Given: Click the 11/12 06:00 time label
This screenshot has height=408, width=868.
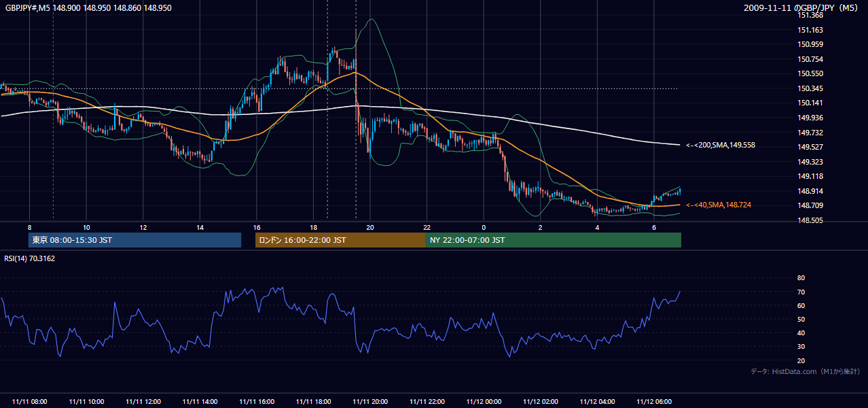Looking at the screenshot, I should (x=654, y=402).
